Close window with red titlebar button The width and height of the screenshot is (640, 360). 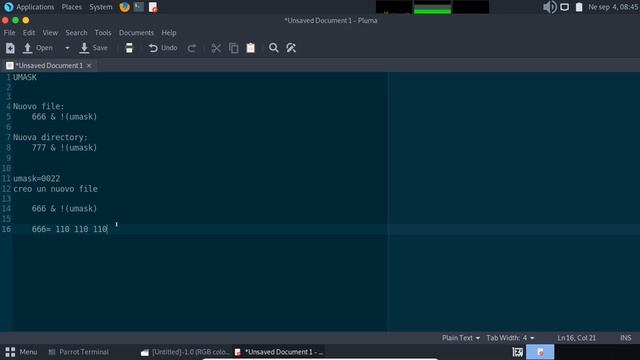5,20
